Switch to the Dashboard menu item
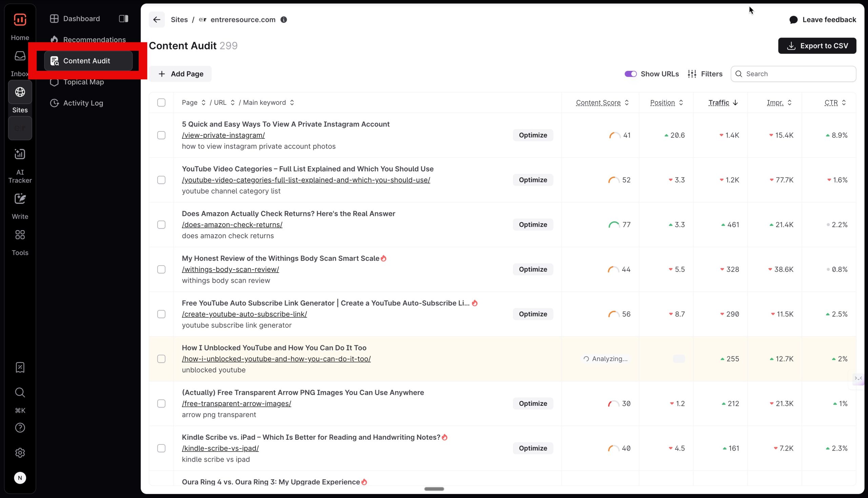The height and width of the screenshot is (498, 868). coord(81,18)
